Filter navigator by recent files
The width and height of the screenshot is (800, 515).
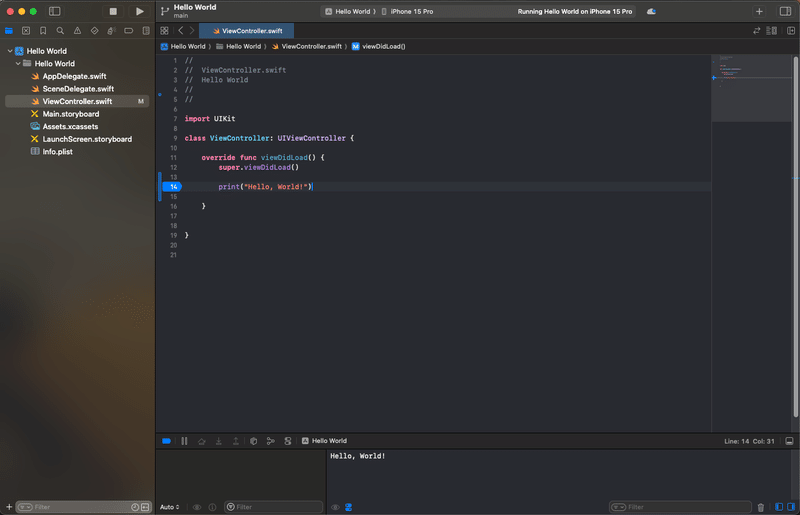pyautogui.click(x=135, y=507)
